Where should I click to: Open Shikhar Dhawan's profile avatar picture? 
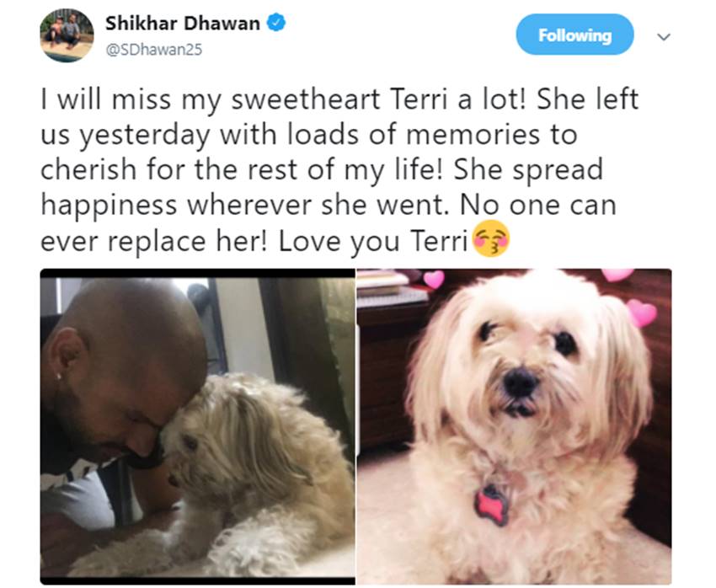(67, 35)
